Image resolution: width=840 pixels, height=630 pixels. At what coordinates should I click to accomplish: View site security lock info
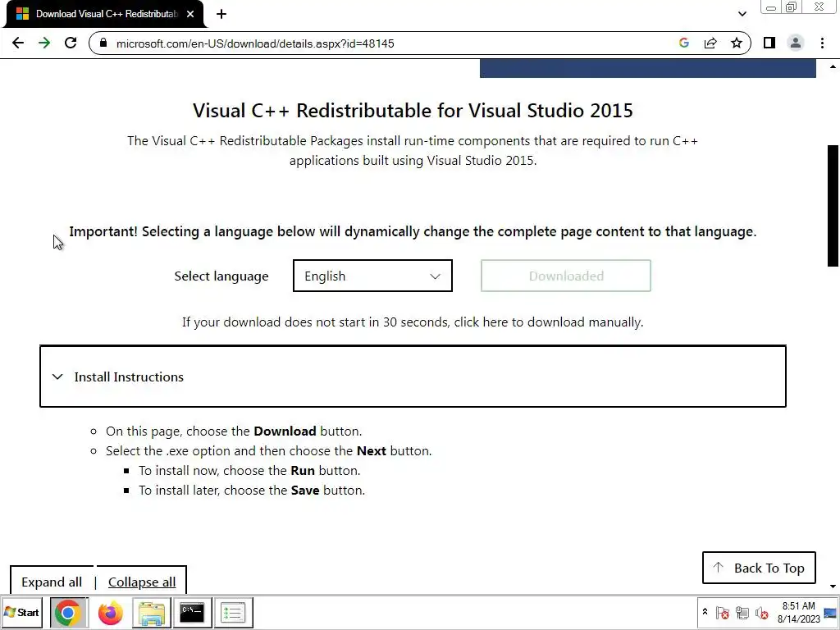103,43
